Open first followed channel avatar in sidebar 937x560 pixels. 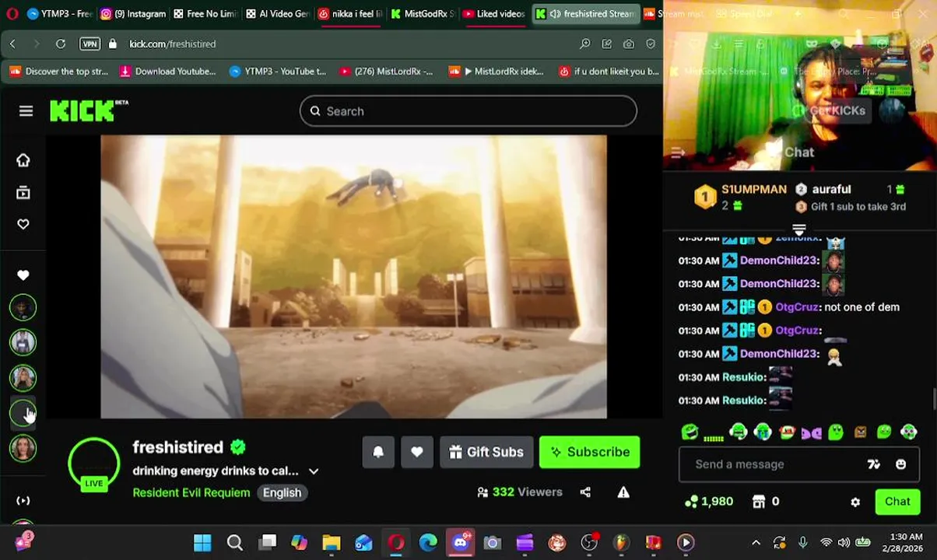click(23, 308)
